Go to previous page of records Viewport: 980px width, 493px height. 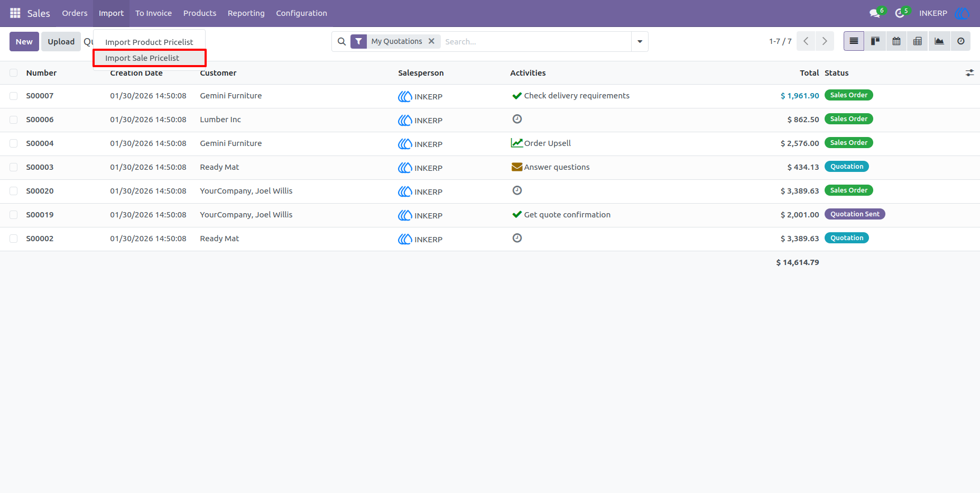click(806, 41)
